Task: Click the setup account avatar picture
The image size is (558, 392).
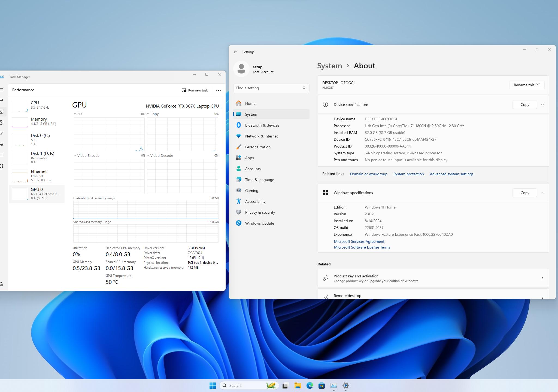Action: pos(241,69)
